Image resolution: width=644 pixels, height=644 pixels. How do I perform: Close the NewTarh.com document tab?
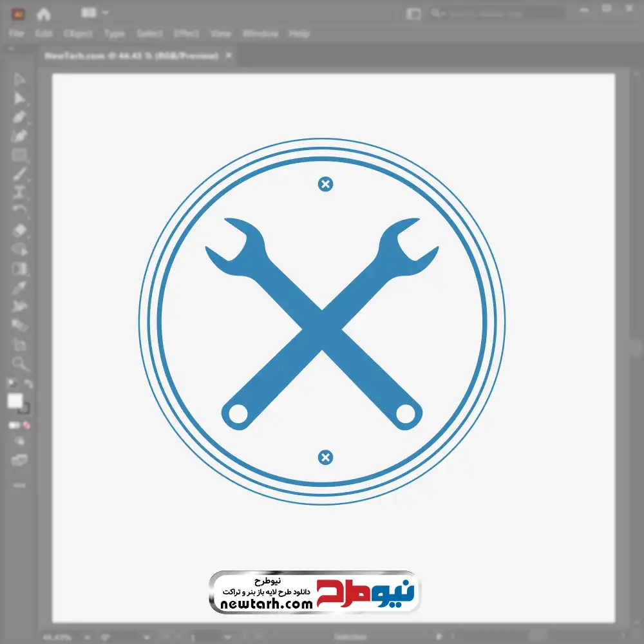point(227,56)
